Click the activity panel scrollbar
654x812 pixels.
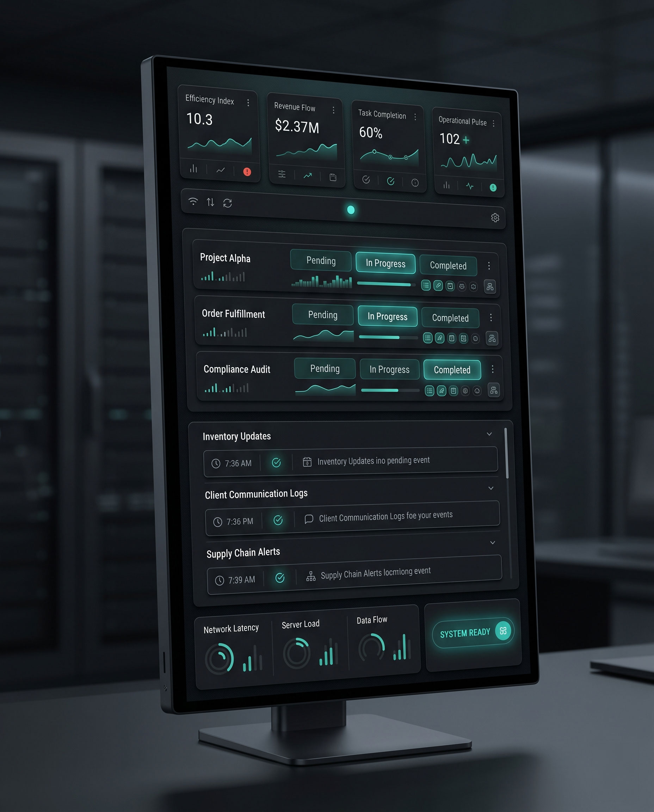tap(506, 453)
